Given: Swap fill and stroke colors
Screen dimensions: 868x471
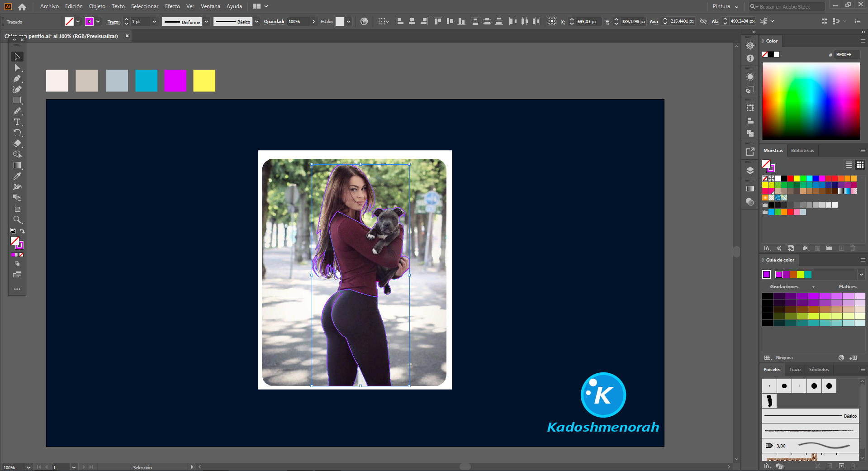Looking at the screenshot, I should (22, 231).
